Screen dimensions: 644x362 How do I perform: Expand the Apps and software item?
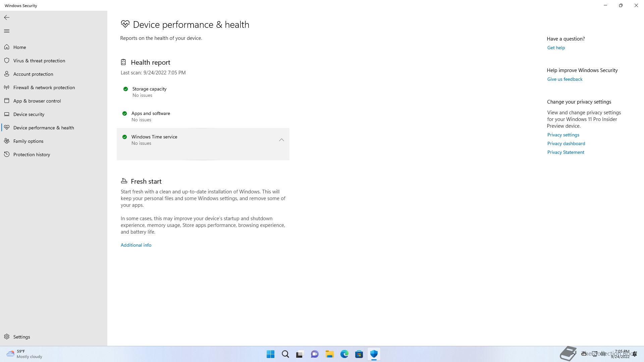point(151,116)
